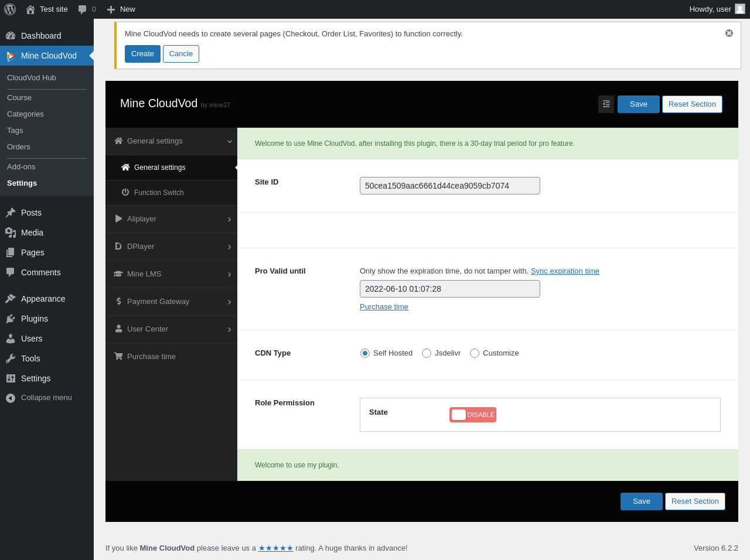Open CloudVod Hub submenu item
750x560 pixels.
32,78
